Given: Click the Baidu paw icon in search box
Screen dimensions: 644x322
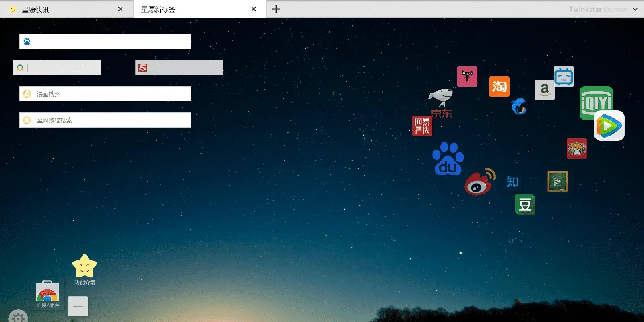Looking at the screenshot, I should click(27, 41).
